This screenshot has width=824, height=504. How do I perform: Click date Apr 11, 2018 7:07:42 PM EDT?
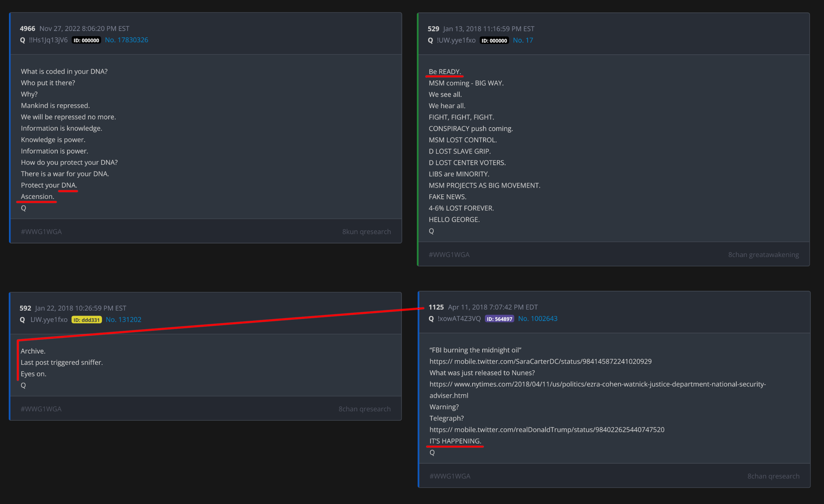coord(493,307)
